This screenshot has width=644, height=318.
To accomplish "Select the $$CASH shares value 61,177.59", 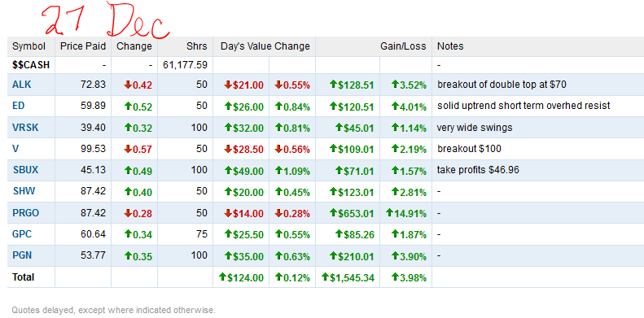I will (186, 65).
